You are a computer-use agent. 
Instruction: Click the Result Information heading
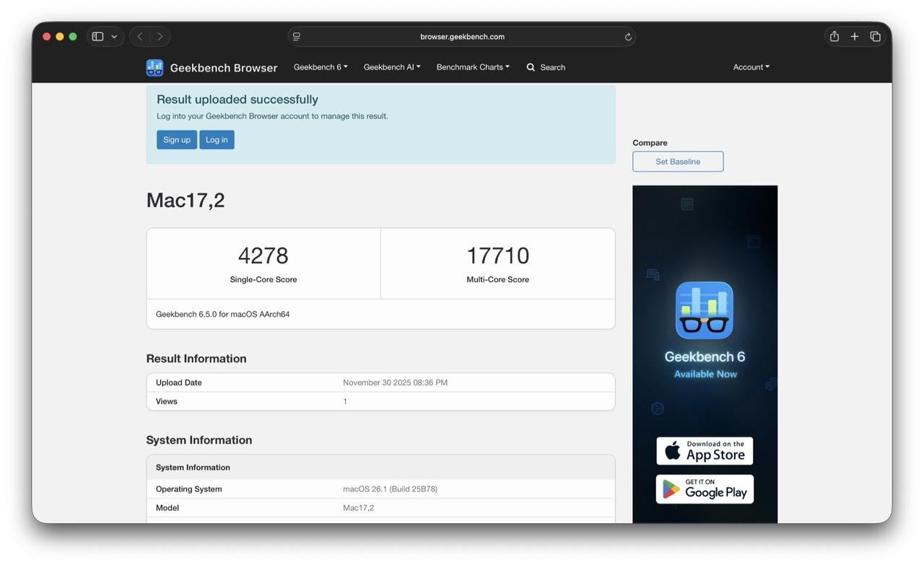click(x=196, y=359)
